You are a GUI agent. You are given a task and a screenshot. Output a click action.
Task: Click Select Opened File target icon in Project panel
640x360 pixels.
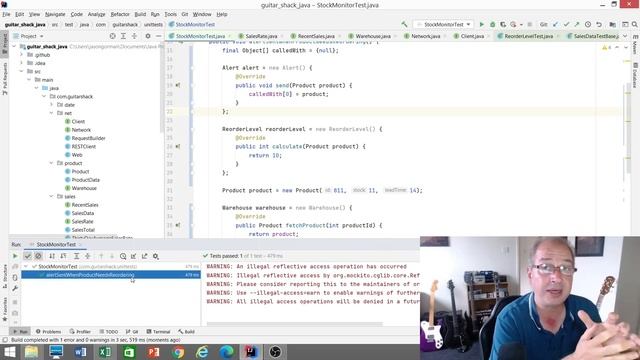[112, 36]
